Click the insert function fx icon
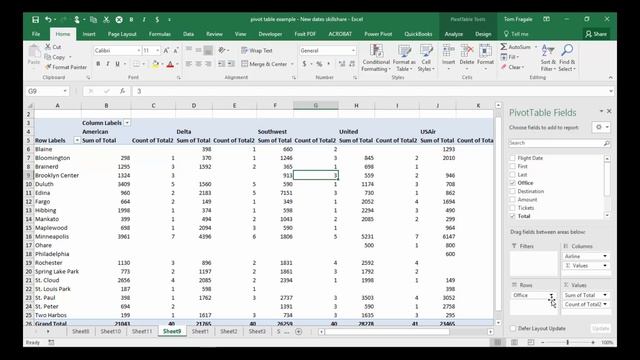This screenshot has height=360, width=640. [x=122, y=91]
